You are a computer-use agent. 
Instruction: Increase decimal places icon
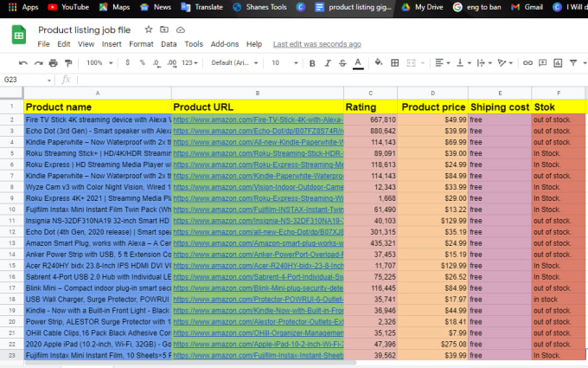(x=172, y=63)
